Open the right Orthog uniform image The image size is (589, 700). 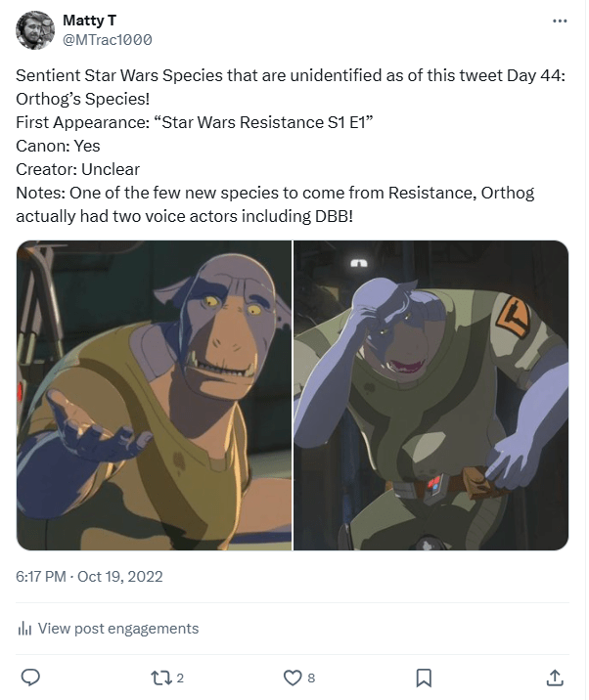pyautogui.click(x=431, y=395)
